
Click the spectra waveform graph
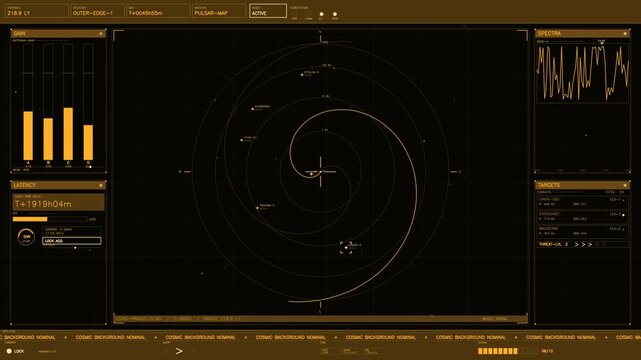coord(583,73)
